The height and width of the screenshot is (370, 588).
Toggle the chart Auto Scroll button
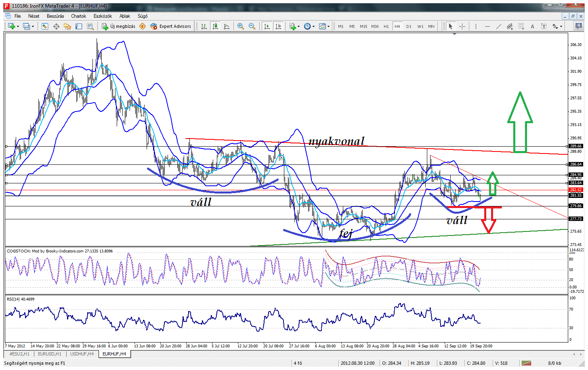[267, 26]
